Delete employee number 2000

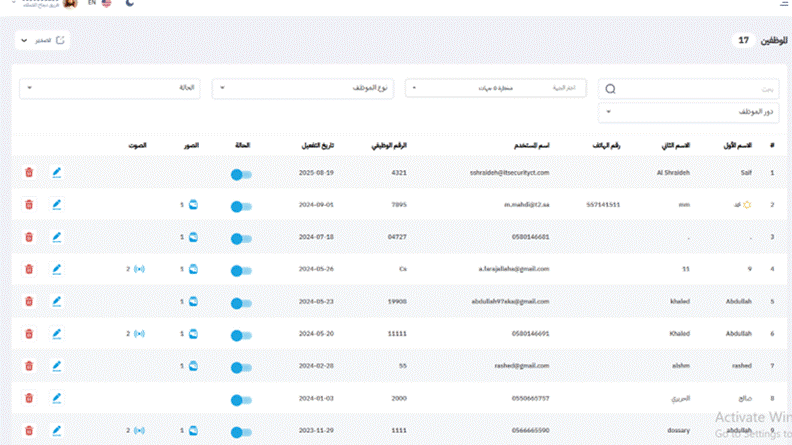[x=29, y=399]
